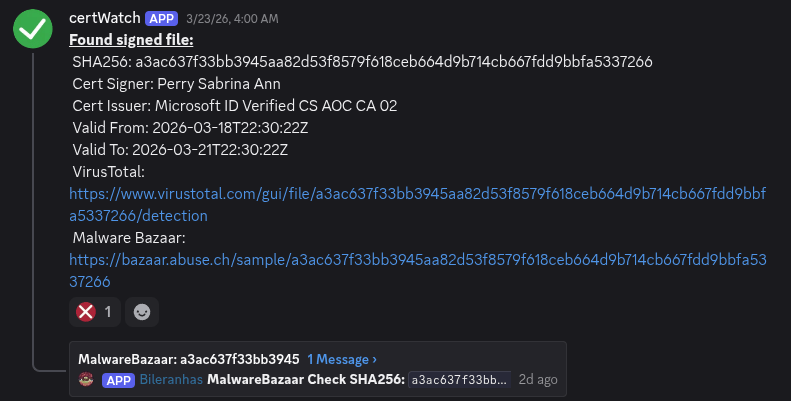Click the Found signed file heading
The image size is (791, 401).
[131, 40]
